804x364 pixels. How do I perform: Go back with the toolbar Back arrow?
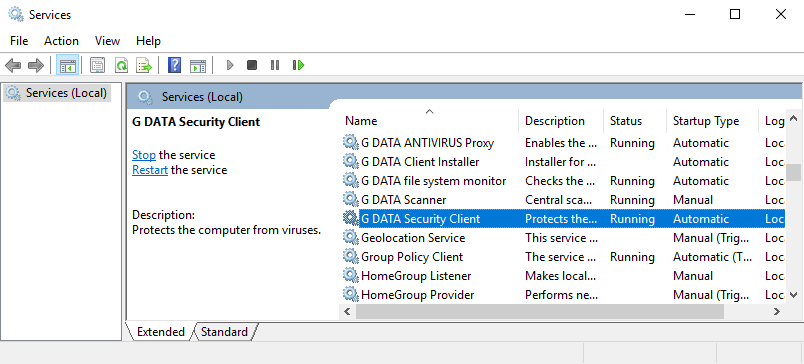[x=13, y=65]
